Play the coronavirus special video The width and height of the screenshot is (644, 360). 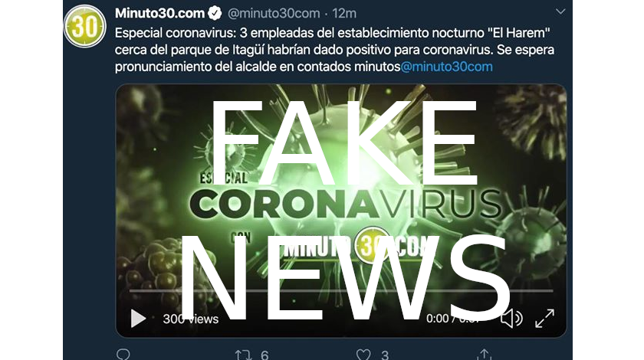click(138, 319)
